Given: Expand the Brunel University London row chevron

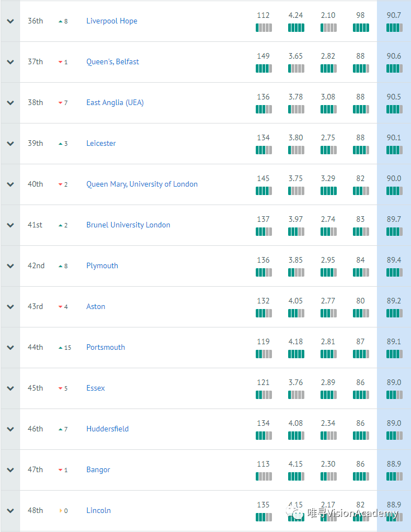Looking at the screenshot, I should (x=11, y=225).
